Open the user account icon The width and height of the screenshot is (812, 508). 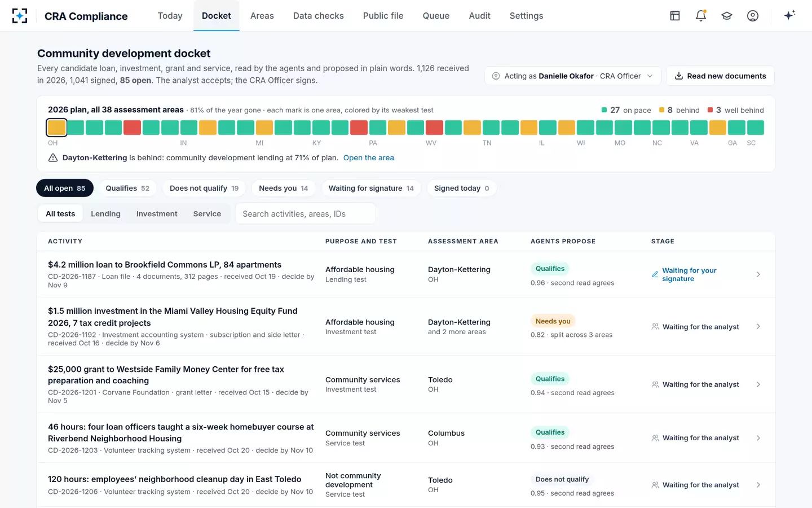pos(753,16)
